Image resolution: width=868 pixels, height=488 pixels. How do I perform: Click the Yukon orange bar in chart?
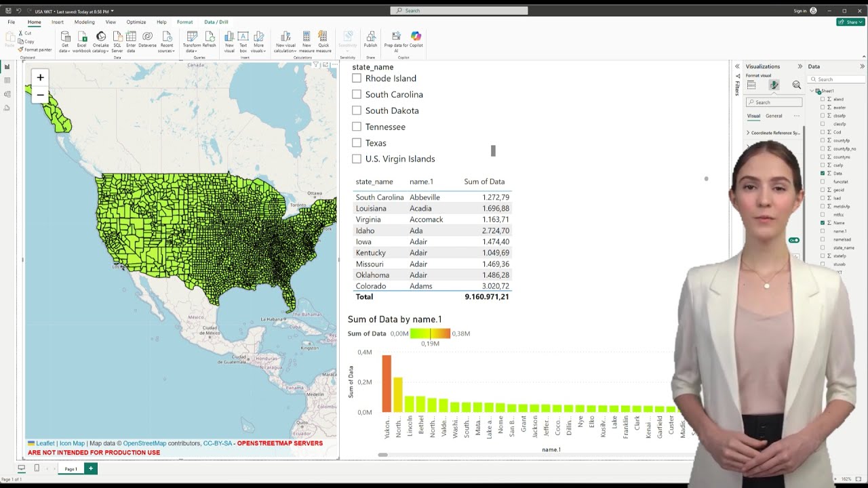[x=387, y=384]
